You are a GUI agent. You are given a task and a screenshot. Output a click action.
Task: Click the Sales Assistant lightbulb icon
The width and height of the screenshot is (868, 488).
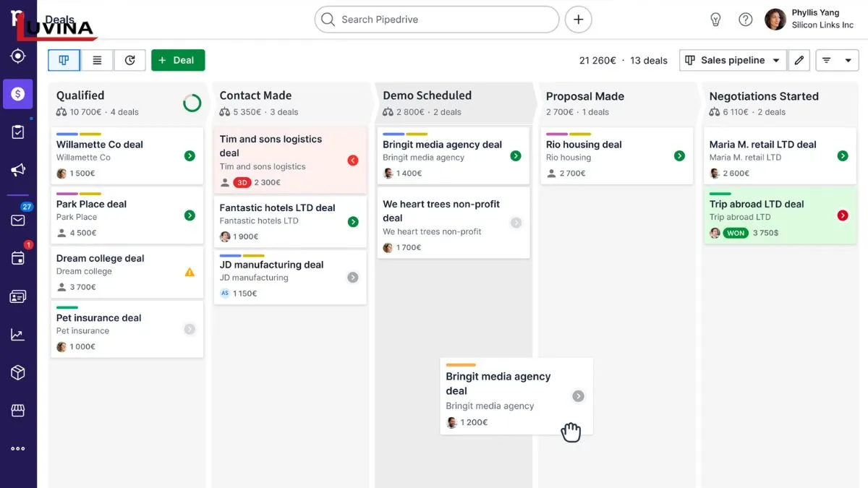[x=715, y=20]
